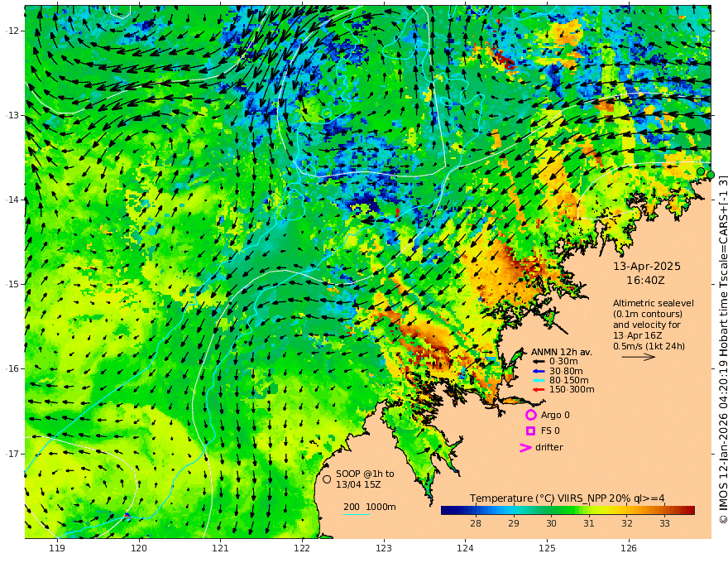The image size is (728, 563).
Task: Click the 'FS 0' legend label
Action: pos(550,431)
